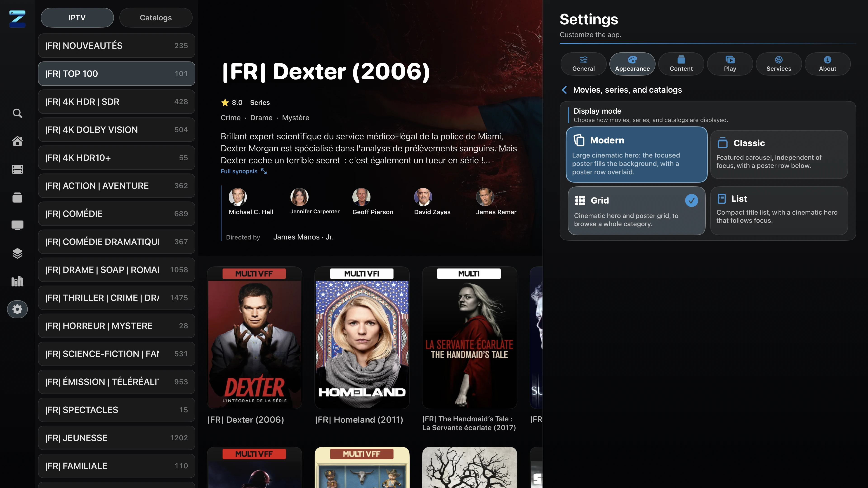Select the |FR| SCIENCE-FICTION category
The width and height of the screenshot is (868, 488).
pyautogui.click(x=117, y=354)
